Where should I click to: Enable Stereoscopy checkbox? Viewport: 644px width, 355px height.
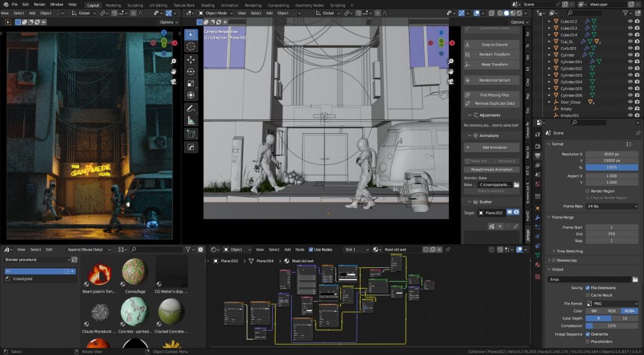pyautogui.click(x=554, y=260)
